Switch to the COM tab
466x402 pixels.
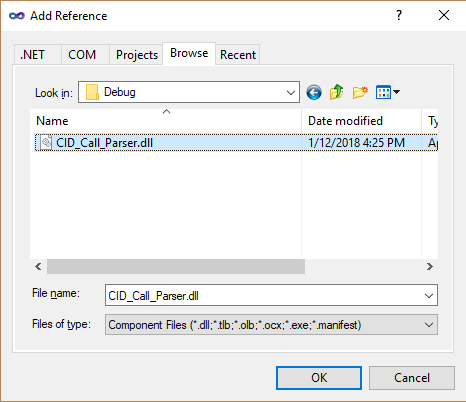click(x=82, y=55)
